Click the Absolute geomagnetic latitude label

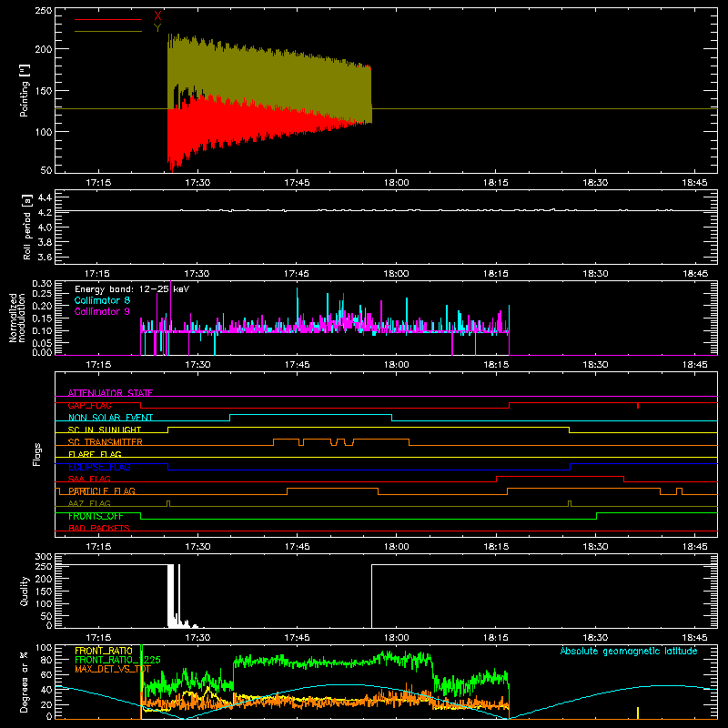[x=629, y=651]
